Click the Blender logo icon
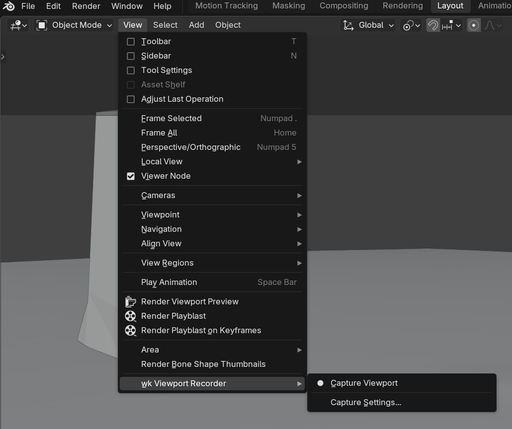Image resolution: width=512 pixels, height=429 pixels. click(9, 6)
